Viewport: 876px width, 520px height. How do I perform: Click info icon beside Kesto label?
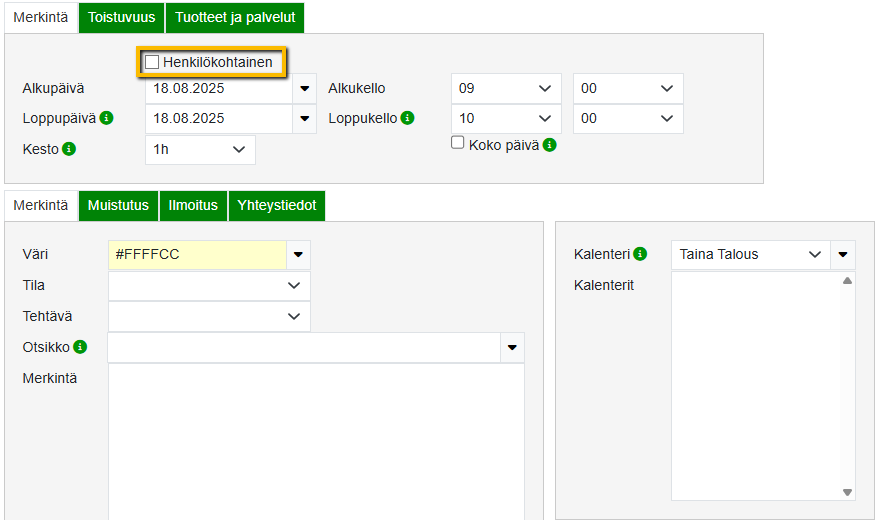[x=69, y=149]
